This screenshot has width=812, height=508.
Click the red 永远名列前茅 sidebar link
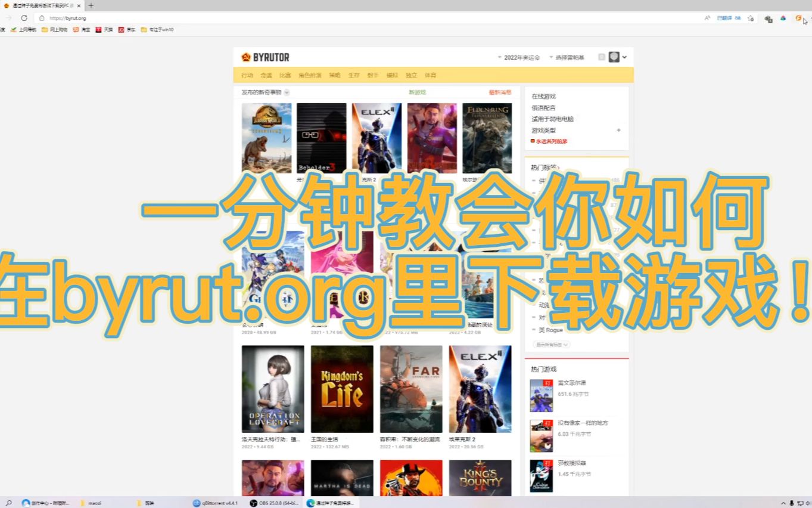pos(549,141)
